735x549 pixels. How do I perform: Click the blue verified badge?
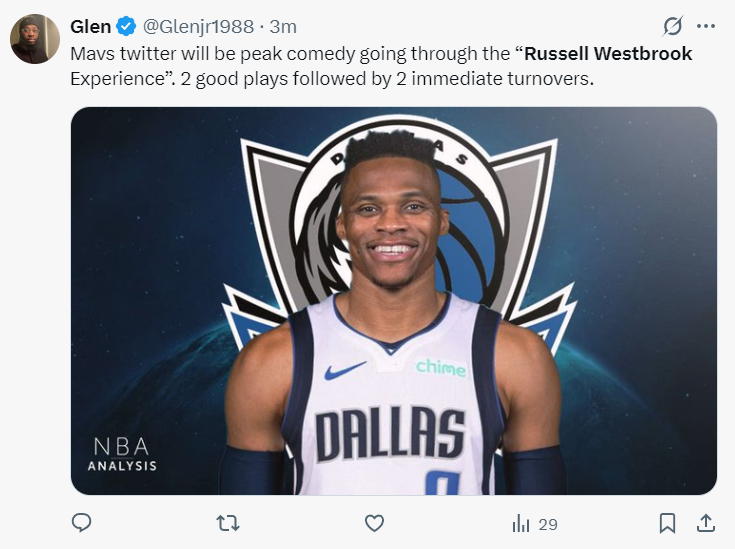tap(127, 26)
